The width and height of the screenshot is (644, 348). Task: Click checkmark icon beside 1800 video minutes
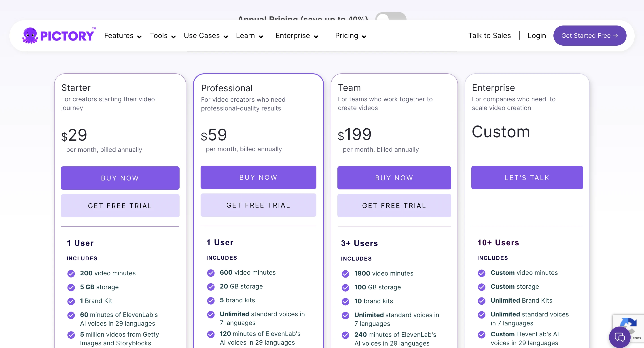pos(345,274)
